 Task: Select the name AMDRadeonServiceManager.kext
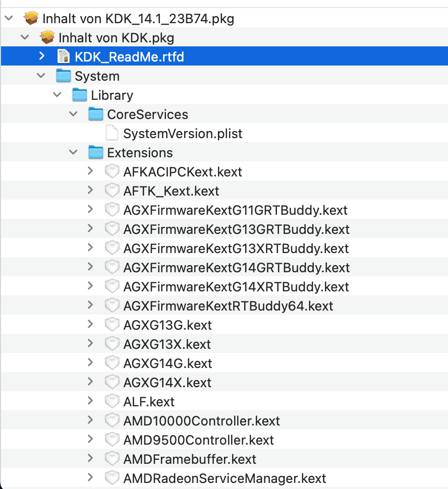225,478
